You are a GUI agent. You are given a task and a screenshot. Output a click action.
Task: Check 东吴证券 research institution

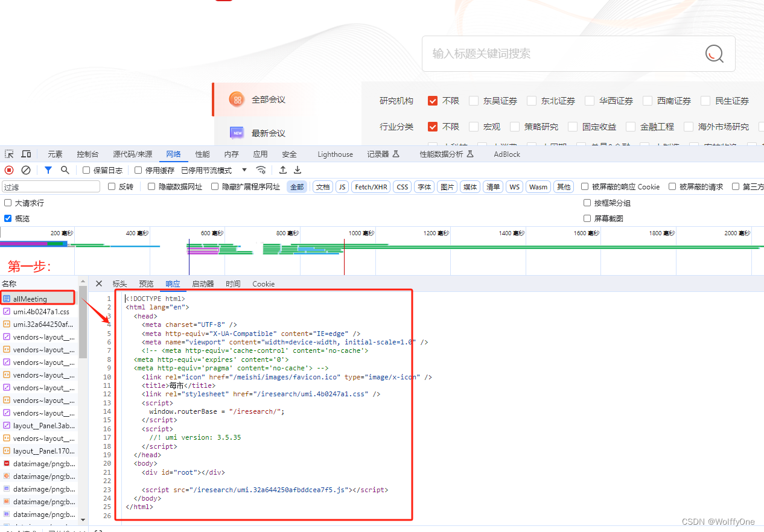coord(474,101)
